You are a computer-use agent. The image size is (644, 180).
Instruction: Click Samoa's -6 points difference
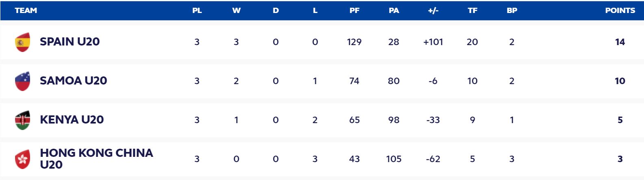coord(433,81)
